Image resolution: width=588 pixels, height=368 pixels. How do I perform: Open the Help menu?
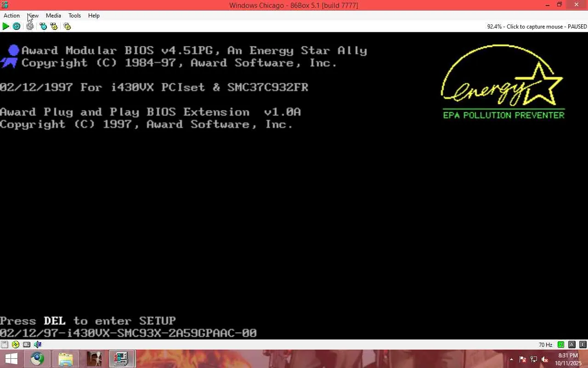point(94,16)
